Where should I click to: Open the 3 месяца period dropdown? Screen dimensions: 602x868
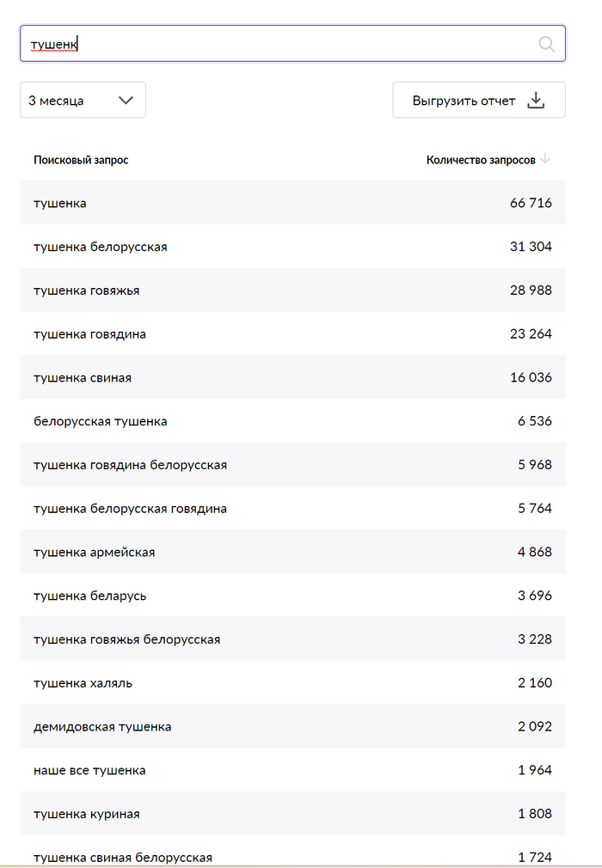83,100
